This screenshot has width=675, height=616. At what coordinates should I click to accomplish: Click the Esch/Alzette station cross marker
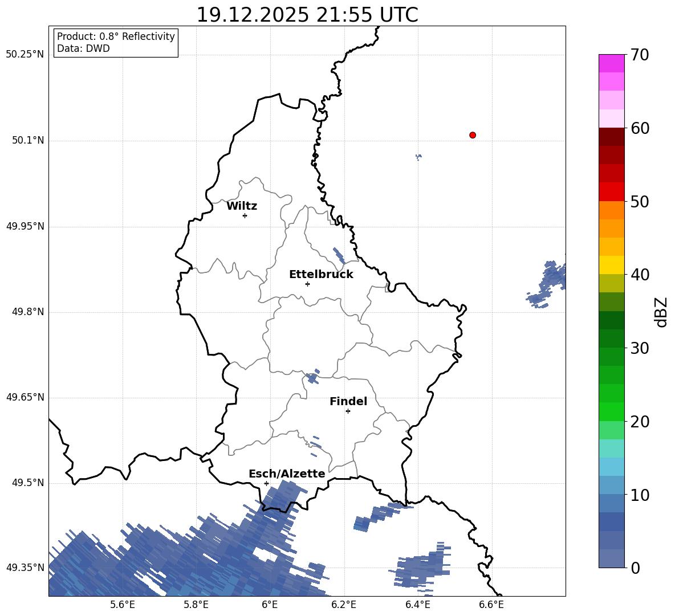(x=266, y=483)
